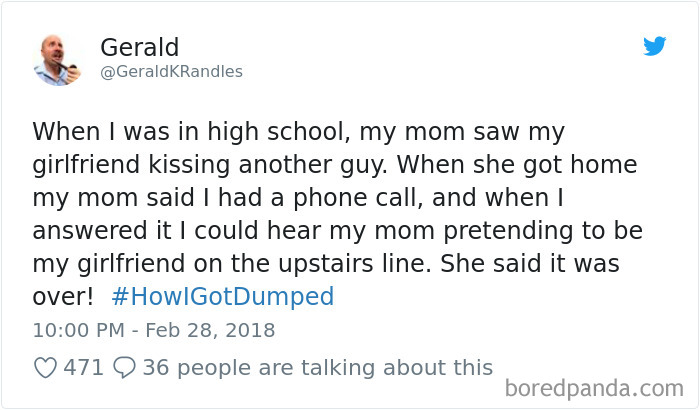
Task: Like the tweet with the heart icon
Action: pos(45,368)
